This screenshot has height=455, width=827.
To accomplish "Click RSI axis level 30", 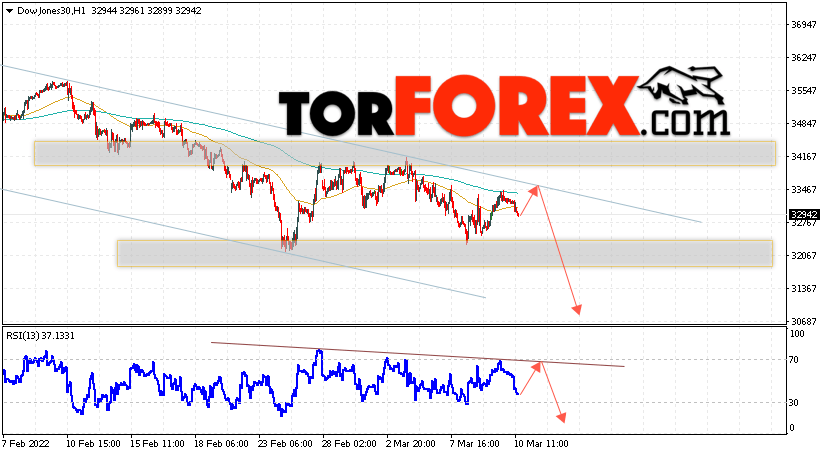I will (x=794, y=403).
